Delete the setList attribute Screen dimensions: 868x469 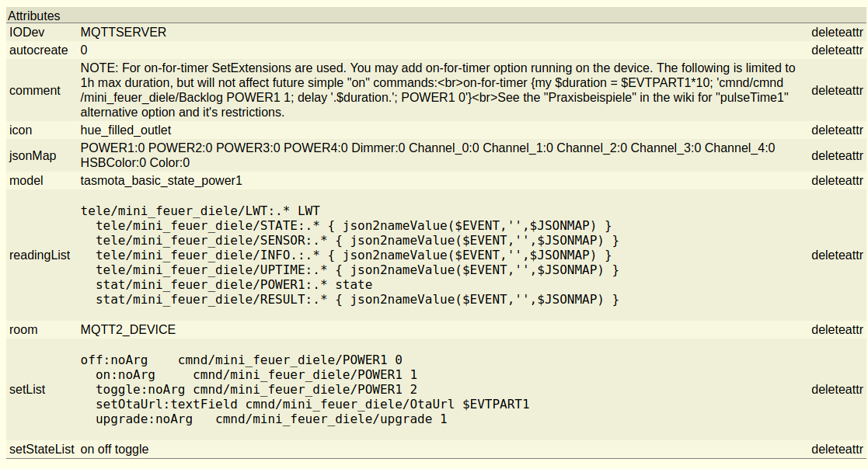[x=837, y=390]
